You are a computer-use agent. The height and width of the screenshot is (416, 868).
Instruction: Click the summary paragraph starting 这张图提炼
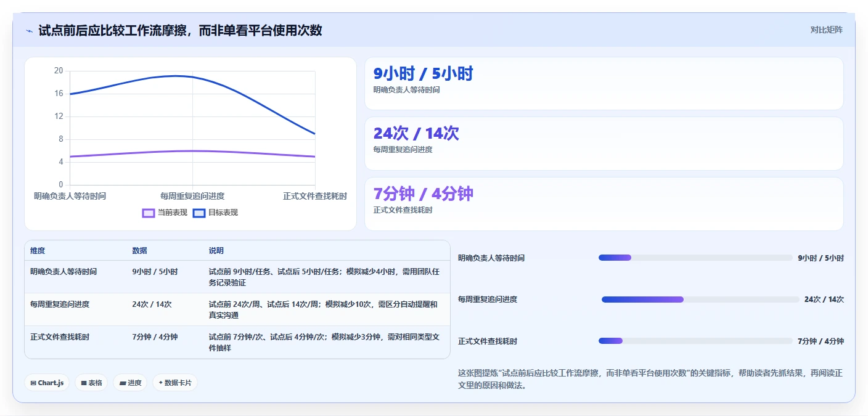click(650, 380)
